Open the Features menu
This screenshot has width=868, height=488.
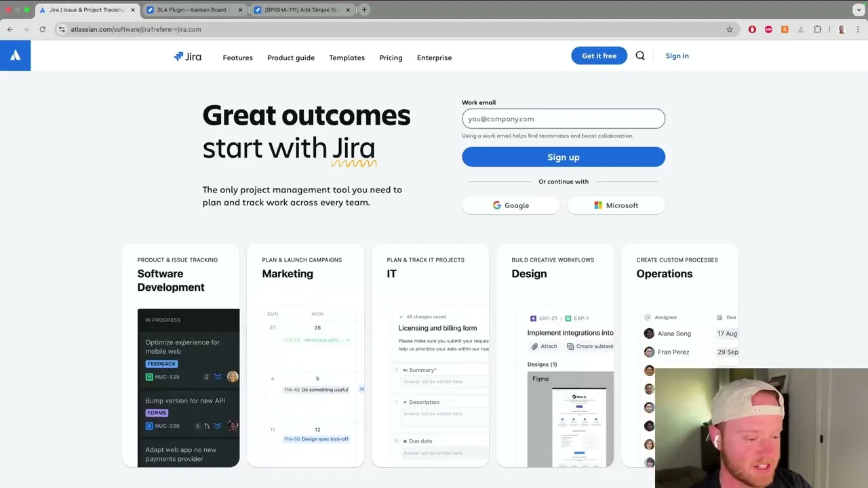tap(237, 58)
